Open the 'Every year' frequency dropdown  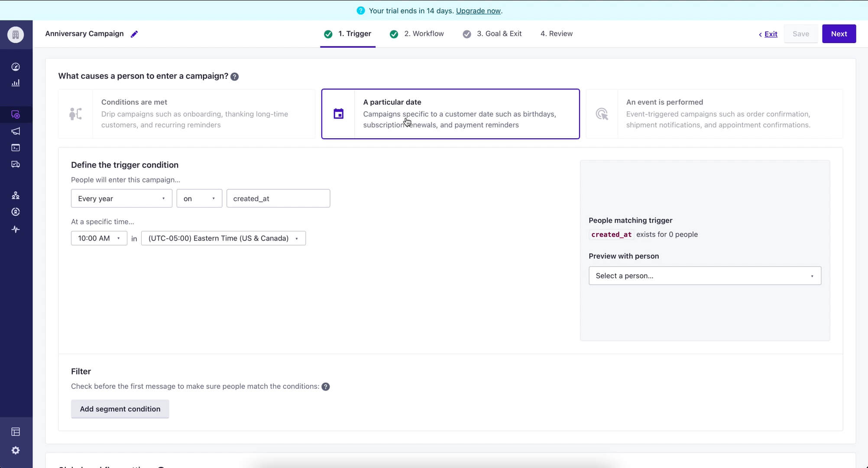121,198
